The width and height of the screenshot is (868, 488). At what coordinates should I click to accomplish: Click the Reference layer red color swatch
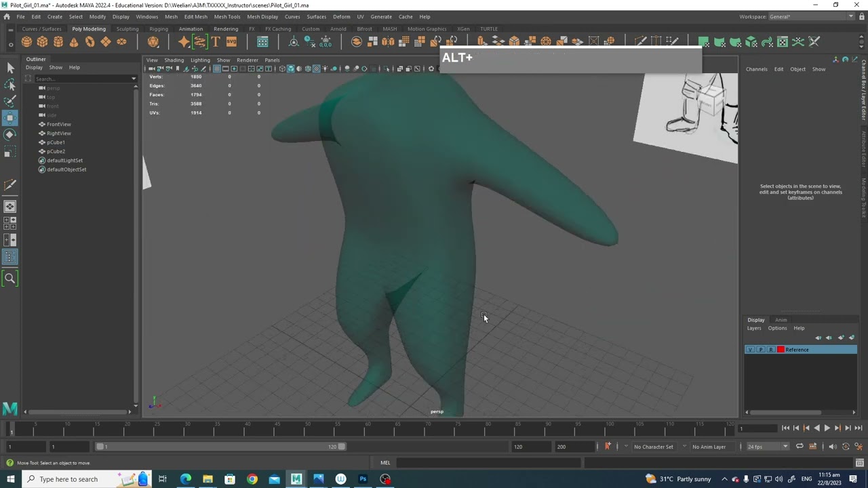coord(781,350)
